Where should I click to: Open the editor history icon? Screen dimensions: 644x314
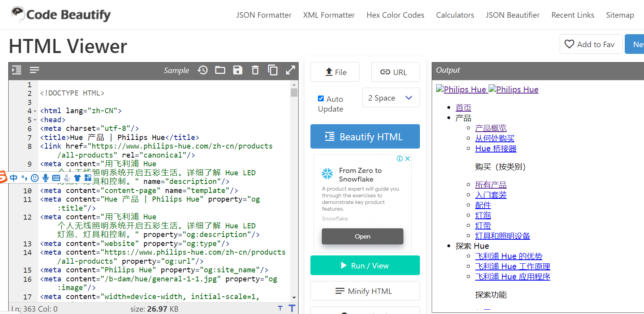(x=203, y=70)
